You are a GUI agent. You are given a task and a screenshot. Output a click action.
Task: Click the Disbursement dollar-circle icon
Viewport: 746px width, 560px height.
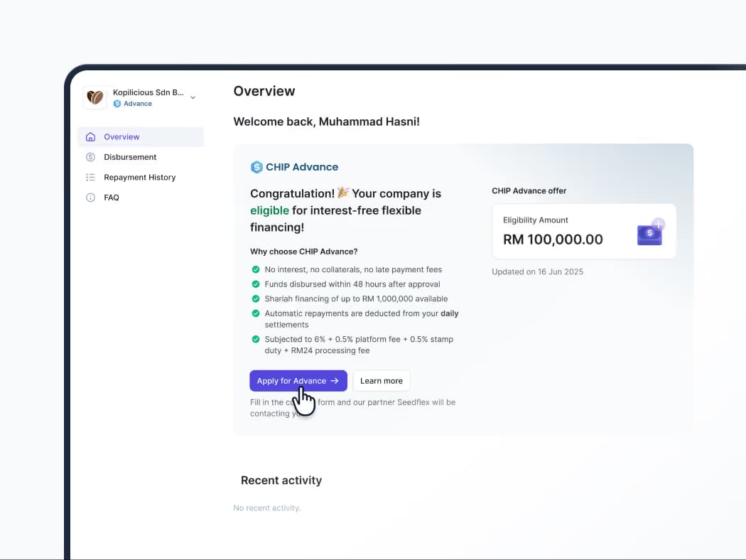click(x=90, y=157)
